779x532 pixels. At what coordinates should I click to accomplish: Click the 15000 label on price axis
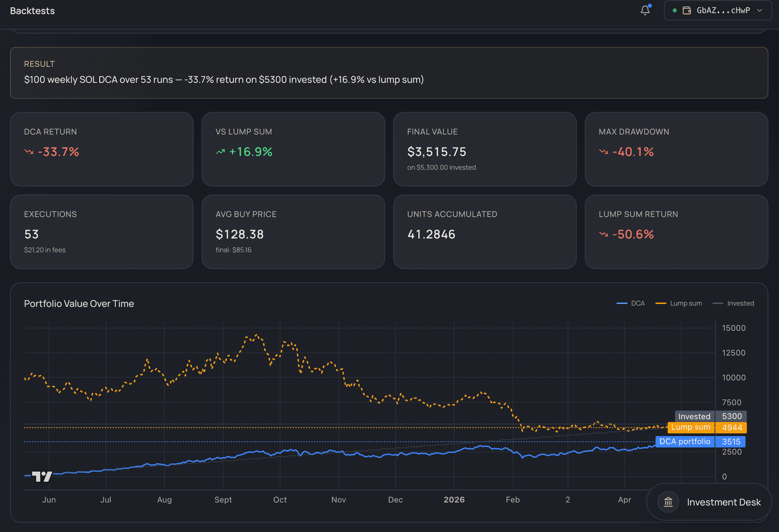coord(734,328)
